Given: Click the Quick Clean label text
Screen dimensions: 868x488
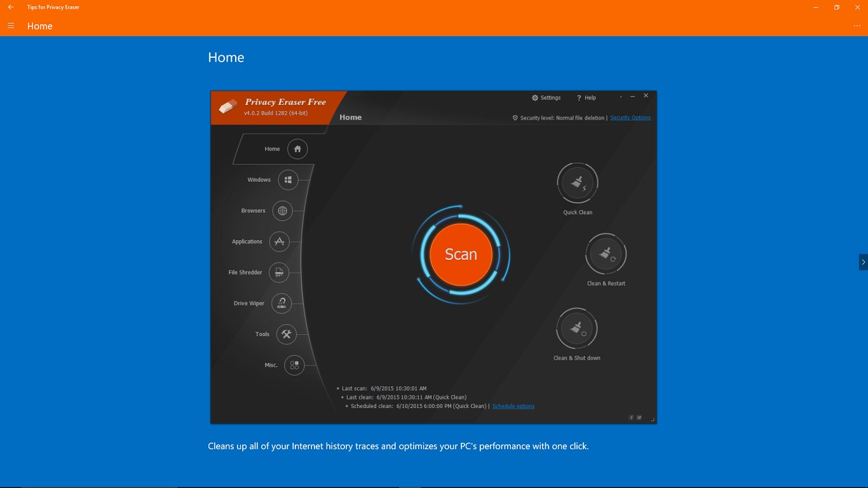Looking at the screenshot, I should pos(578,212).
